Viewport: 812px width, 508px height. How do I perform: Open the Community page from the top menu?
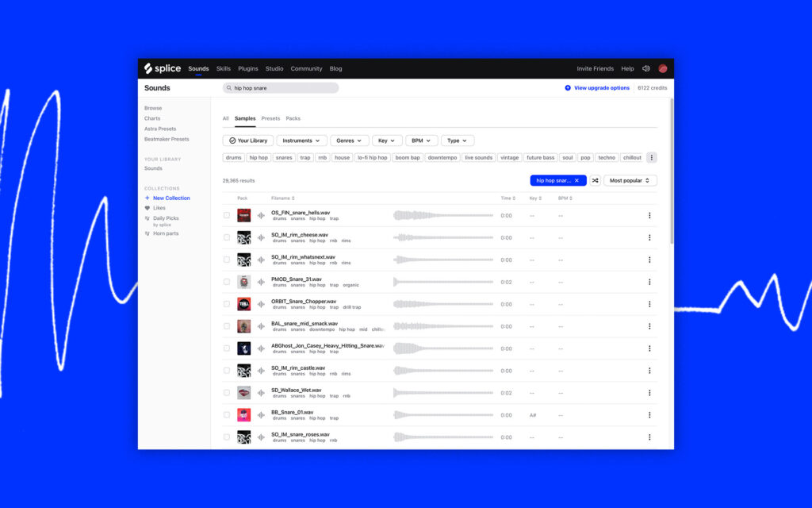[307, 68]
